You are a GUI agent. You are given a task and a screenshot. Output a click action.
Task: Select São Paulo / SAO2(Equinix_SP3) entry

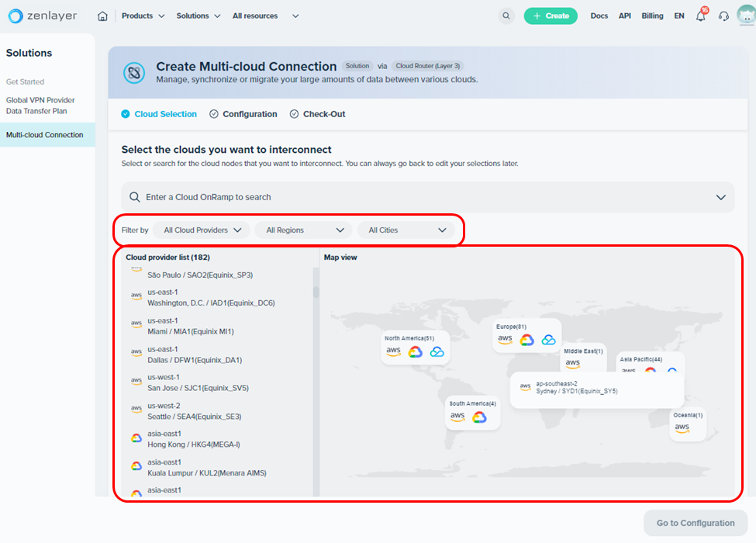pyautogui.click(x=200, y=275)
